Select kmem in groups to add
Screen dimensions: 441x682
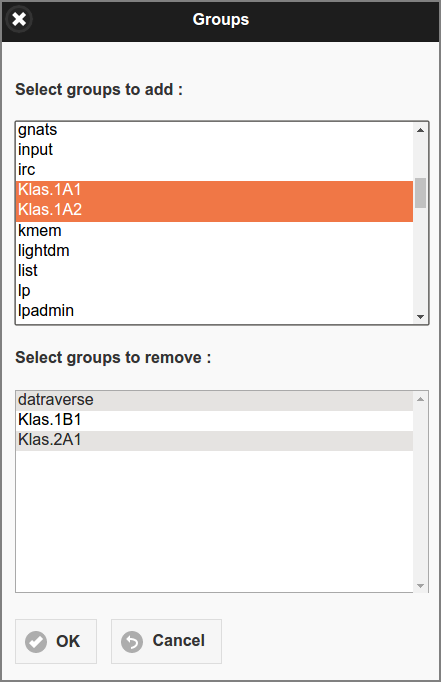click(214, 231)
